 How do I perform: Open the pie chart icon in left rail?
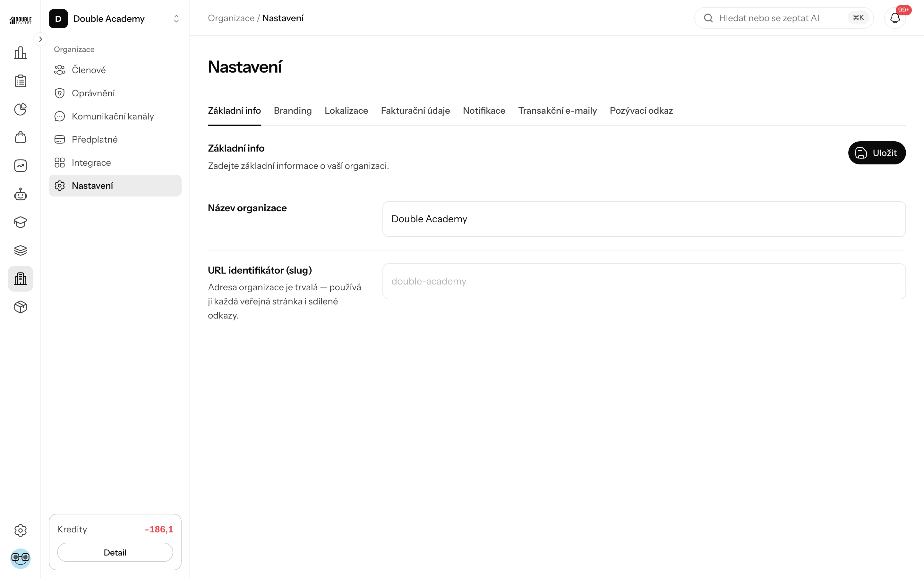(x=20, y=109)
